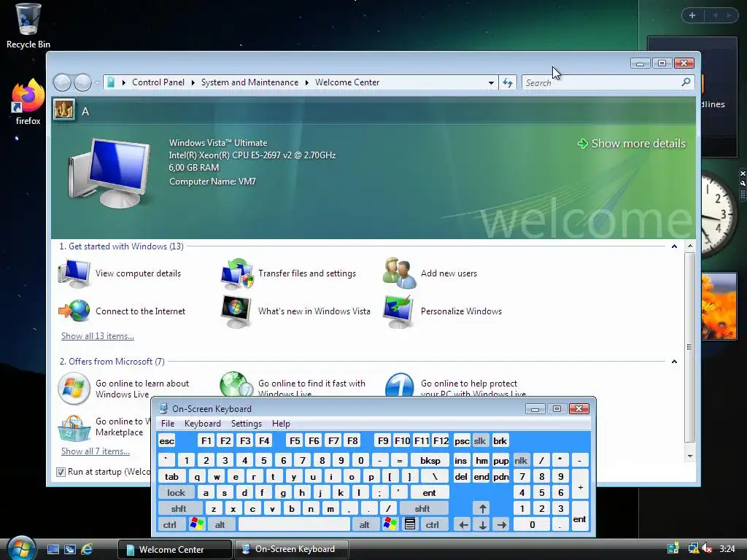The height and width of the screenshot is (560, 747).
Task: Toggle the ins insert key
Action: [461, 460]
